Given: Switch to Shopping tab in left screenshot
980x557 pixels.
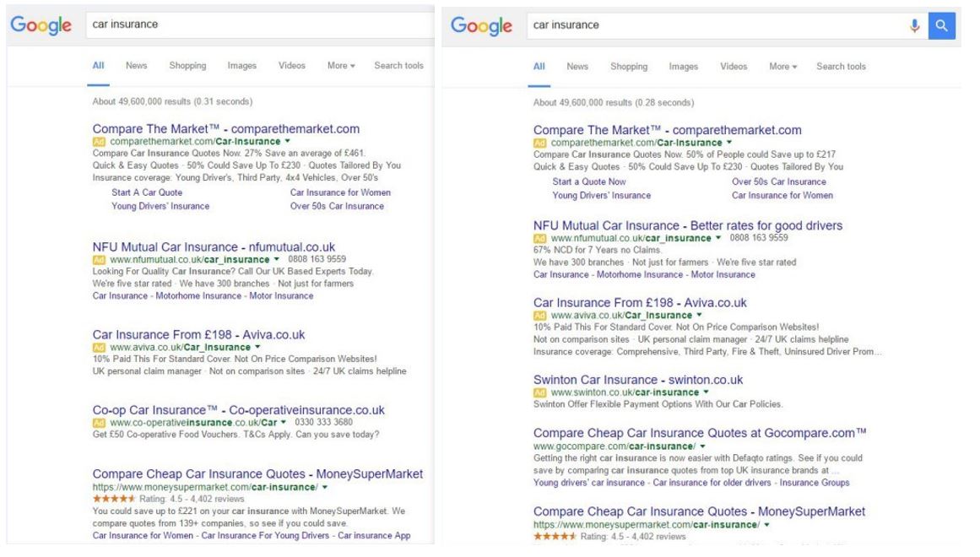Looking at the screenshot, I should [x=187, y=66].
